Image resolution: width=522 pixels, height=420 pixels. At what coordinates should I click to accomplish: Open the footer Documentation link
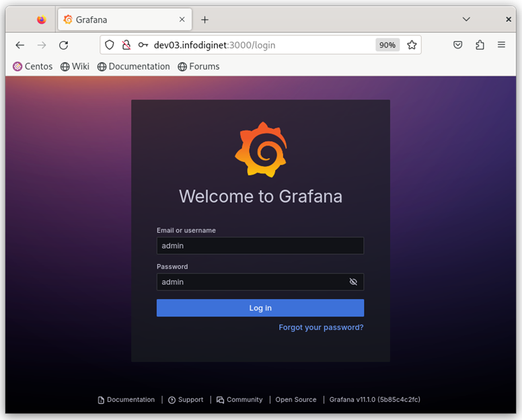(x=126, y=400)
